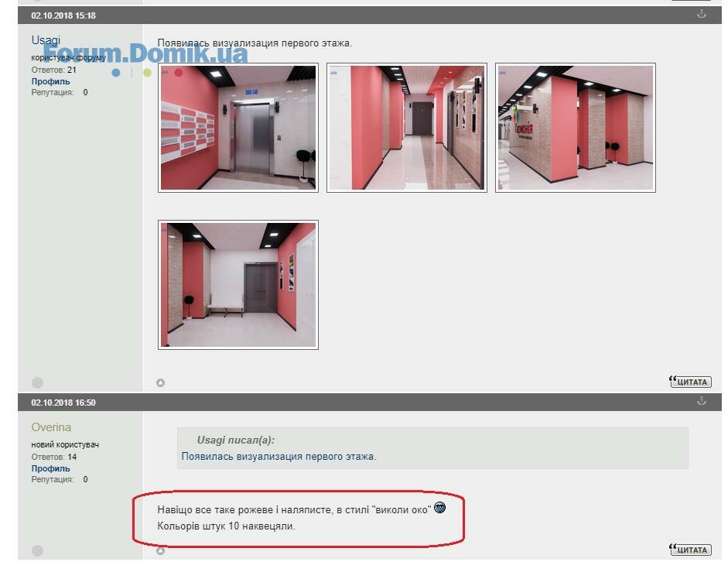The height and width of the screenshot is (562, 728).
Task: Click the up-arrow icon below Usagi's post
Action: [x=160, y=382]
